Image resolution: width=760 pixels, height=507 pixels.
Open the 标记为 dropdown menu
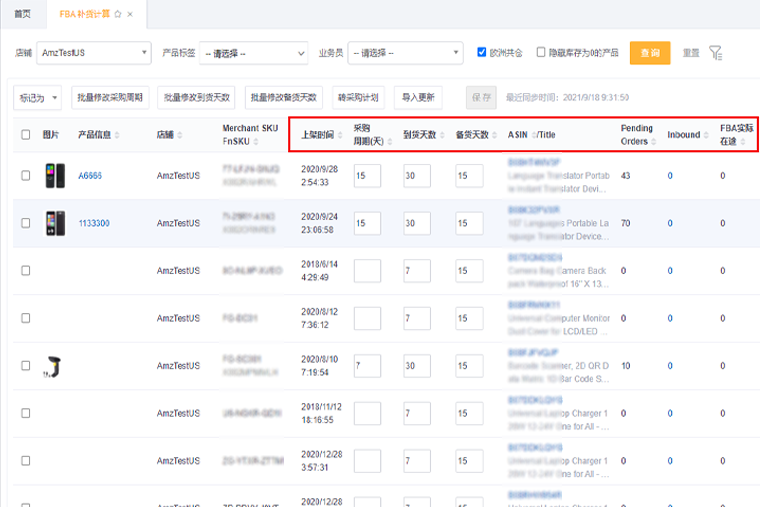pos(38,97)
